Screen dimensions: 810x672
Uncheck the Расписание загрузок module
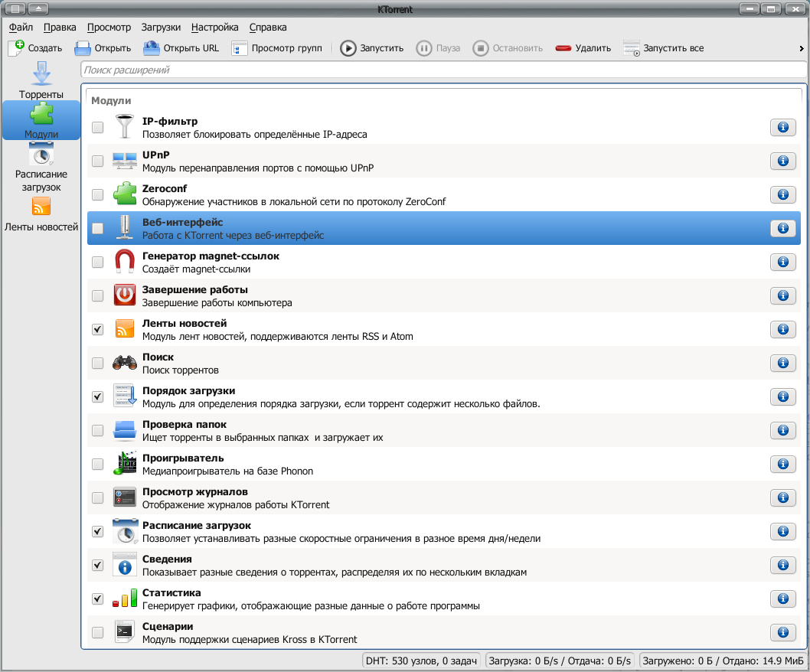click(98, 531)
